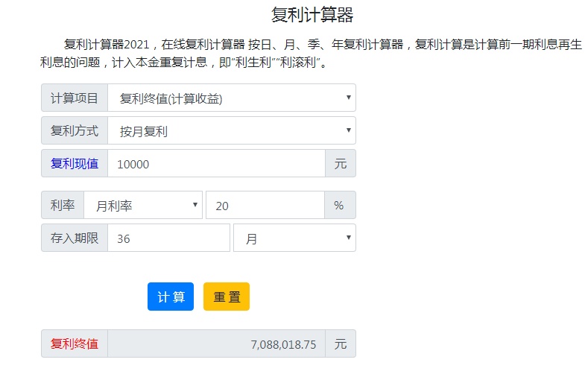Open the 复利方式 dropdown showing 按月复利

click(x=231, y=131)
